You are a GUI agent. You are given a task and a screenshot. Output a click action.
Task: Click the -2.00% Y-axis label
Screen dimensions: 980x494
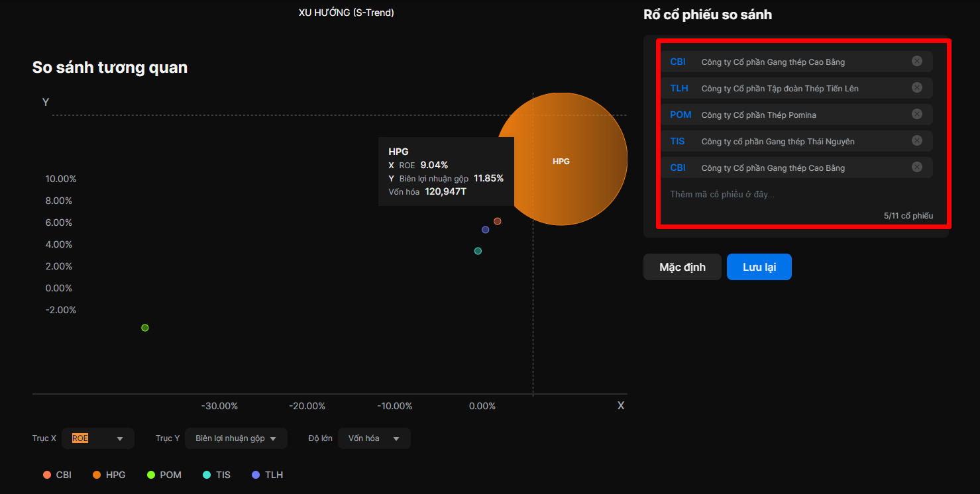coord(61,310)
